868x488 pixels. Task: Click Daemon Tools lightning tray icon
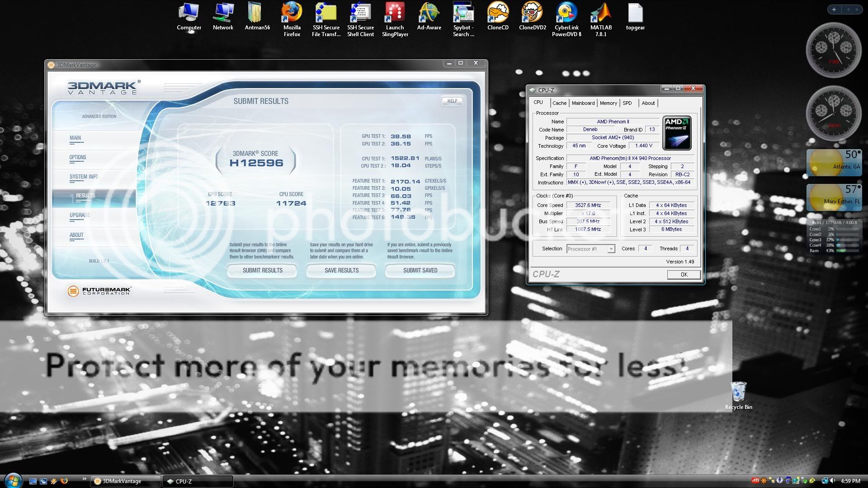click(780, 481)
